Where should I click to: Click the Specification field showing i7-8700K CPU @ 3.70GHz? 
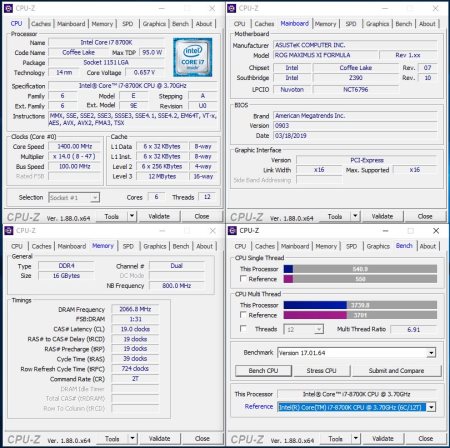tap(133, 86)
